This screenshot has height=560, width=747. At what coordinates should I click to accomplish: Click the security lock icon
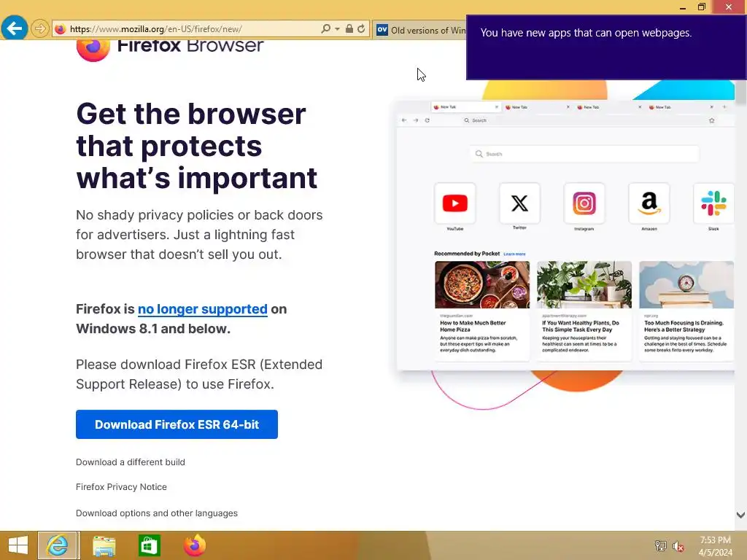point(349,28)
